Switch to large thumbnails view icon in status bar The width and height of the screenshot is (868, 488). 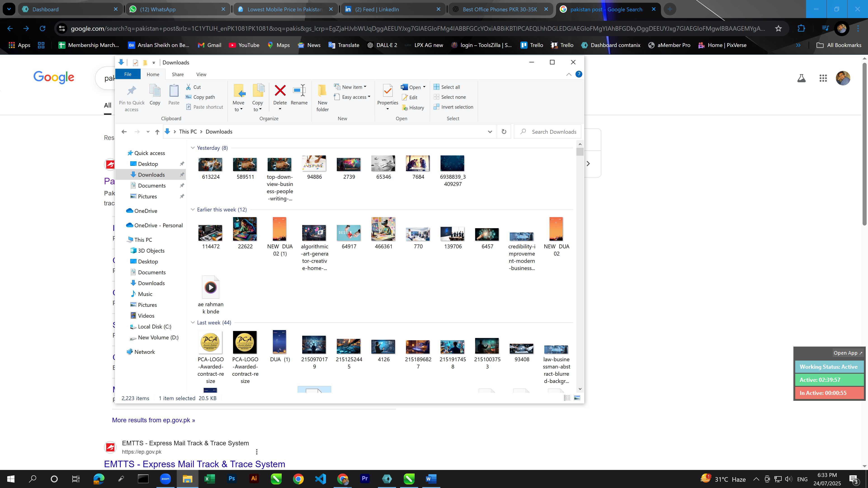pyautogui.click(x=577, y=398)
